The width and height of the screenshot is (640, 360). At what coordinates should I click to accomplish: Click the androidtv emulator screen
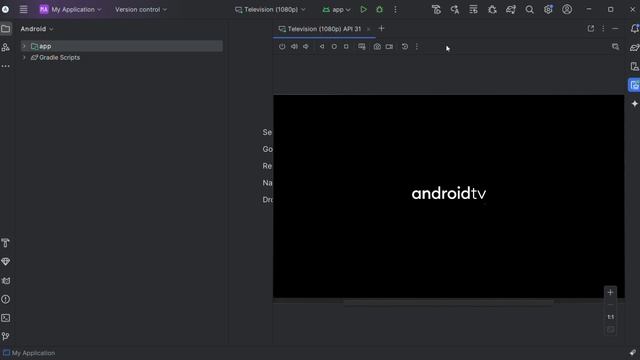tap(449, 196)
